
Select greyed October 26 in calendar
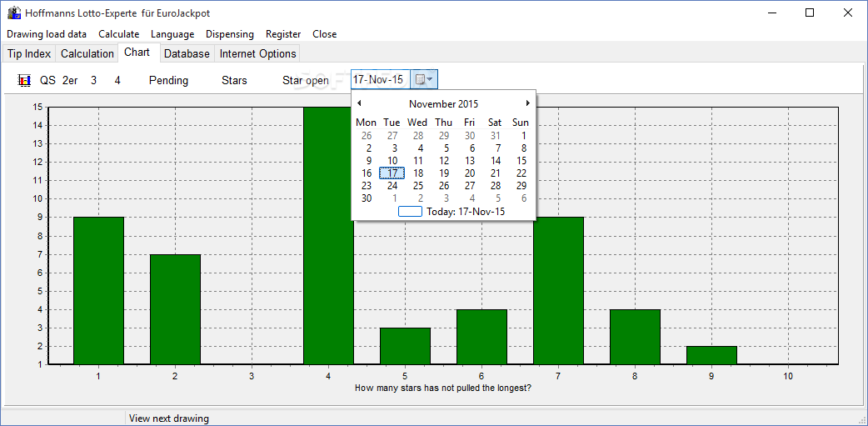click(367, 135)
